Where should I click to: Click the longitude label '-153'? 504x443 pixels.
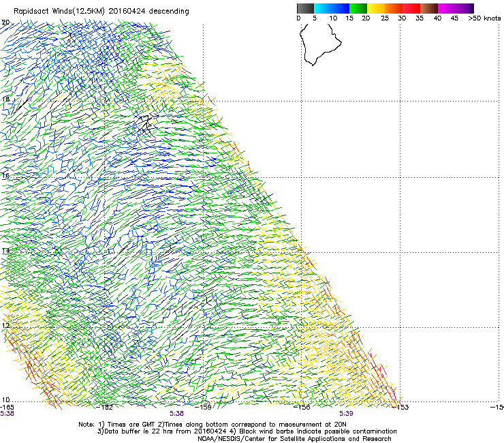(x=400, y=408)
